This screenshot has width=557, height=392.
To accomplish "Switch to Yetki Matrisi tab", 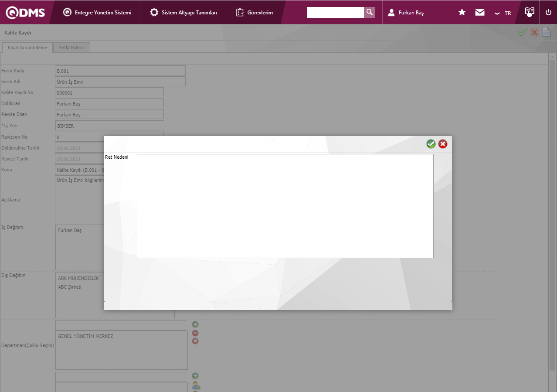I will click(71, 48).
